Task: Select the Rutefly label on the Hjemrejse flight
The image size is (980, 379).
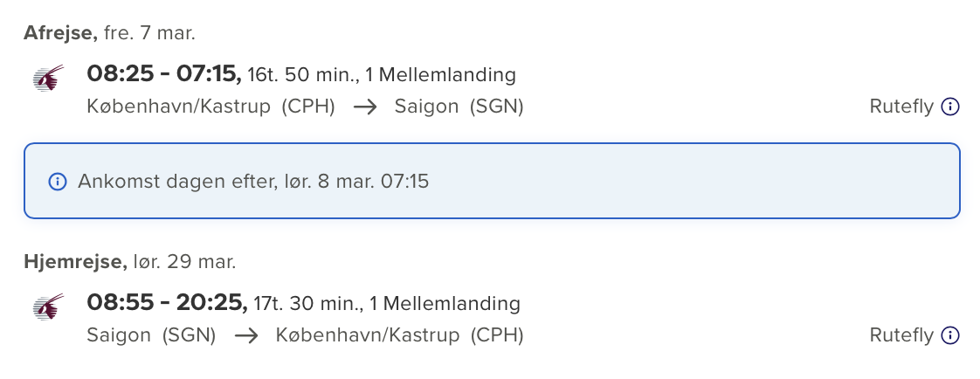Action: [901, 336]
